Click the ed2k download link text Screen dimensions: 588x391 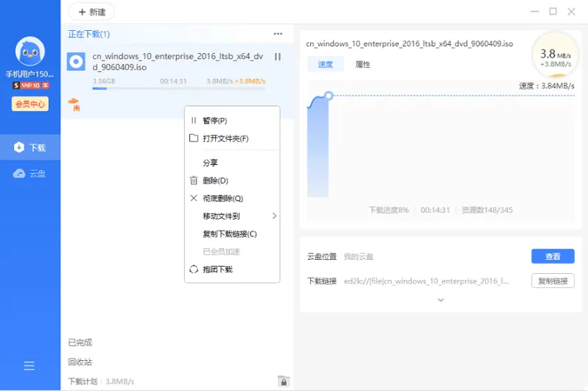pos(426,281)
